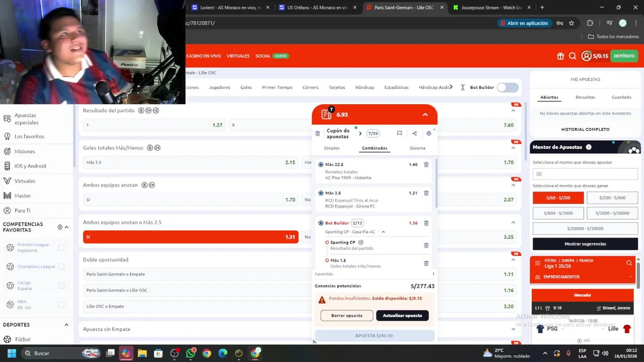Check the Premier League favorite box
This screenshot has width=644, height=362.
(x=61, y=247)
